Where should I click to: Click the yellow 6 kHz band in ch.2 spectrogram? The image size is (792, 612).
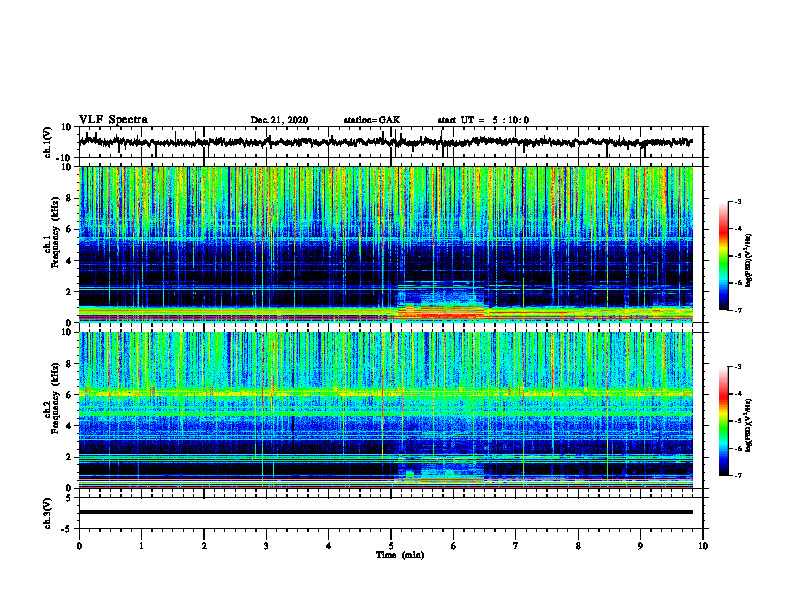point(385,393)
